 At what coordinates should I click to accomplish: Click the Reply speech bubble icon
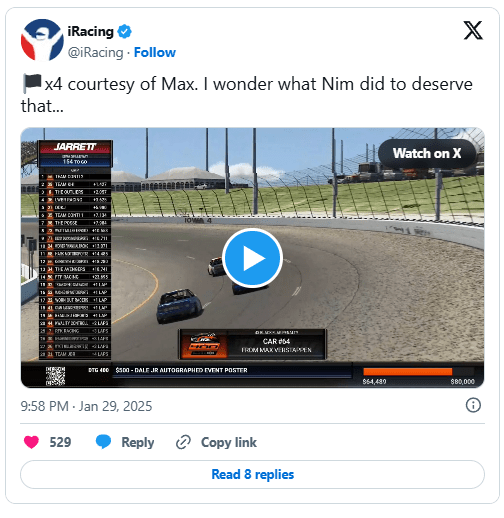coord(103,442)
